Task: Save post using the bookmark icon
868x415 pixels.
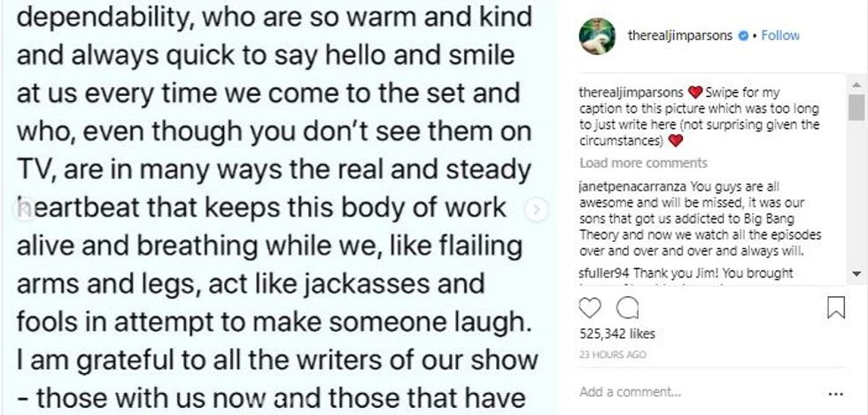Action: pyautogui.click(x=835, y=308)
